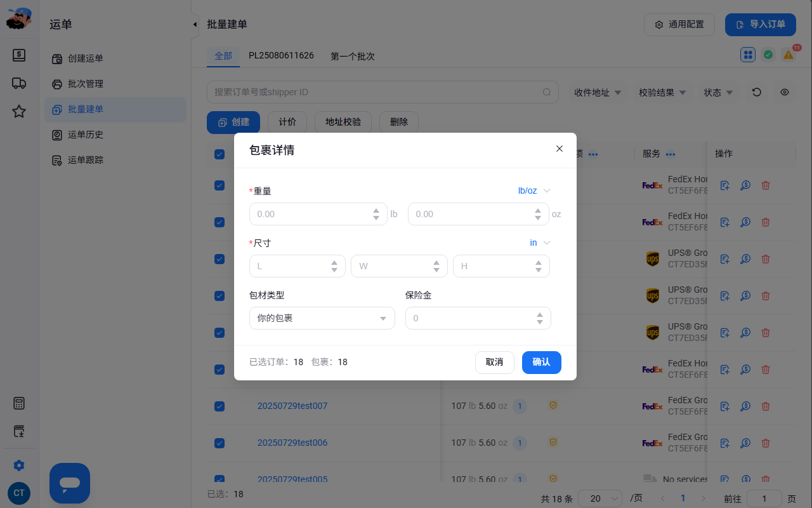
Task: Open the 校验结果 filter dropdown
Action: (x=662, y=92)
